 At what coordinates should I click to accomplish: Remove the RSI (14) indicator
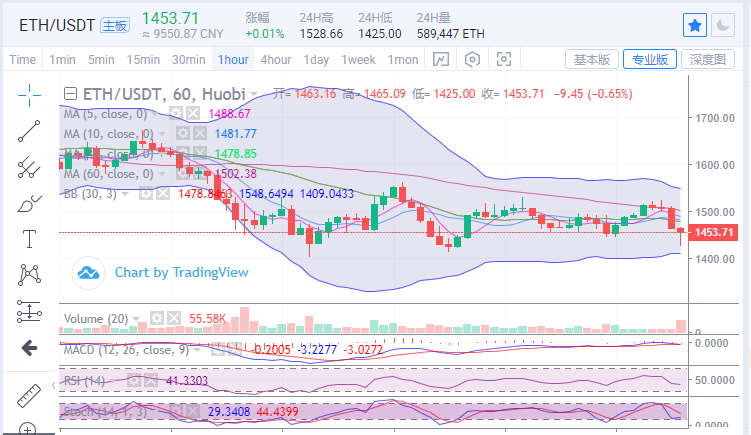(151, 380)
